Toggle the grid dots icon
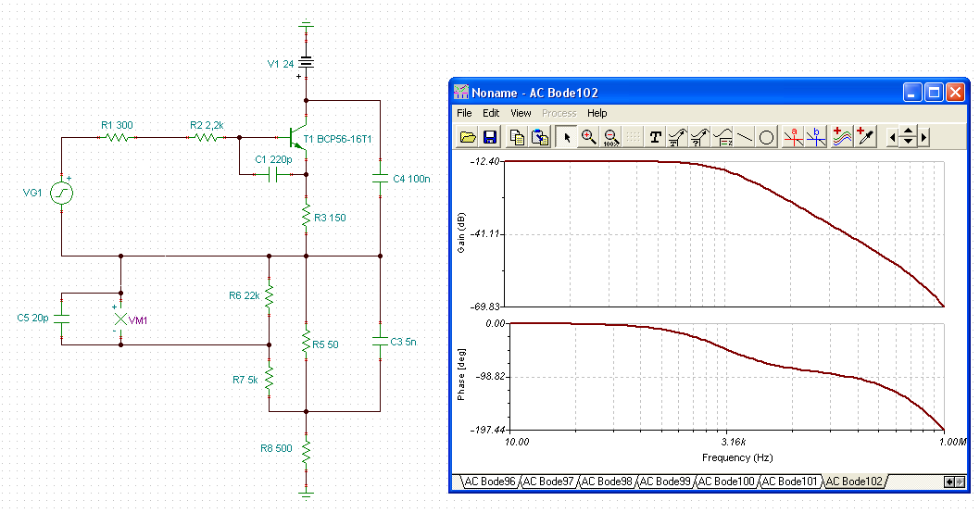The height and width of the screenshot is (513, 980). pyautogui.click(x=634, y=137)
